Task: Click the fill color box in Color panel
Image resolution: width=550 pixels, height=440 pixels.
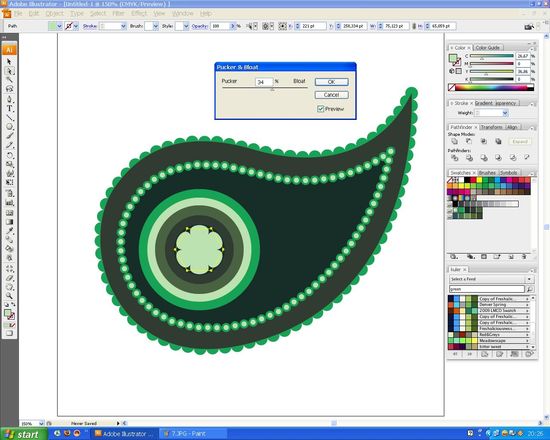Action: (453, 58)
